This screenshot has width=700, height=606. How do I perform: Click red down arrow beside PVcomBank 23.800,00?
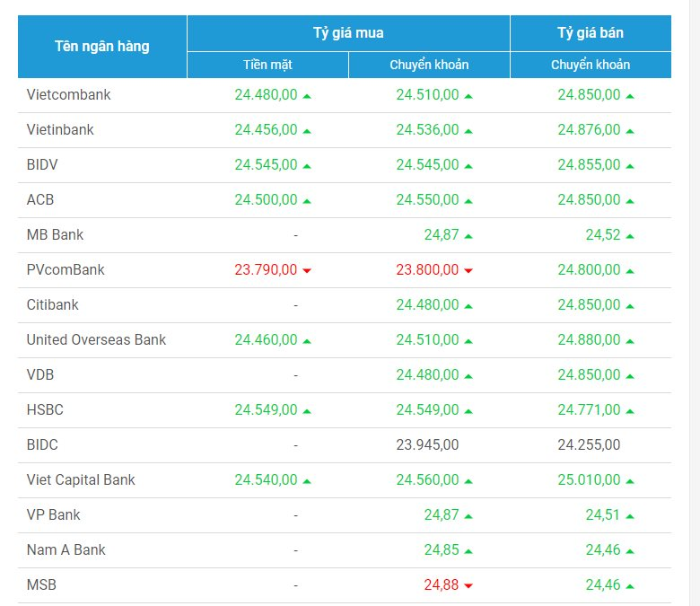[468, 270]
